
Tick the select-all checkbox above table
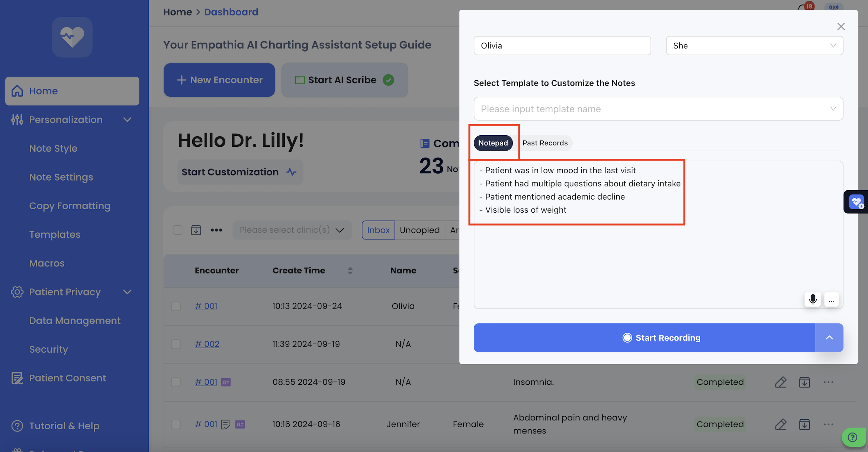(x=177, y=230)
